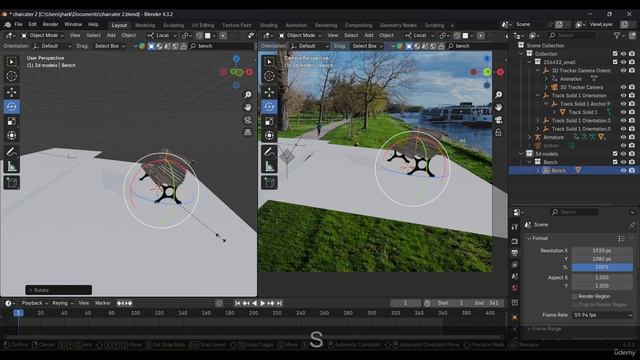640x360 pixels.
Task: Open the Playback popover in timeline
Action: [34, 303]
